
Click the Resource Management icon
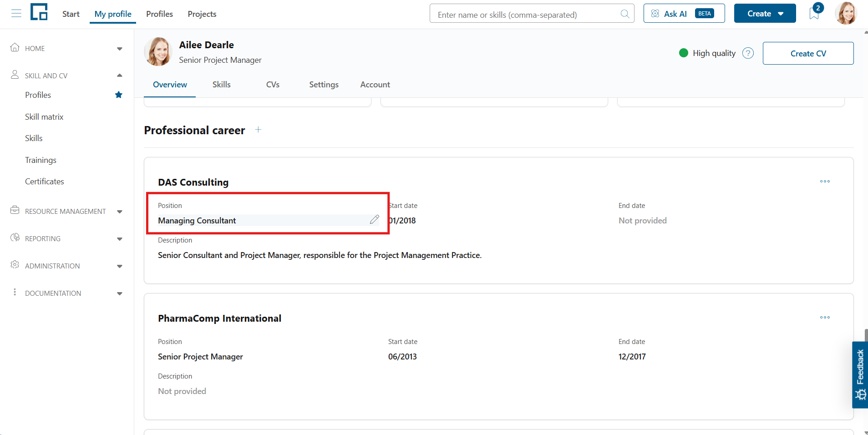tap(15, 210)
